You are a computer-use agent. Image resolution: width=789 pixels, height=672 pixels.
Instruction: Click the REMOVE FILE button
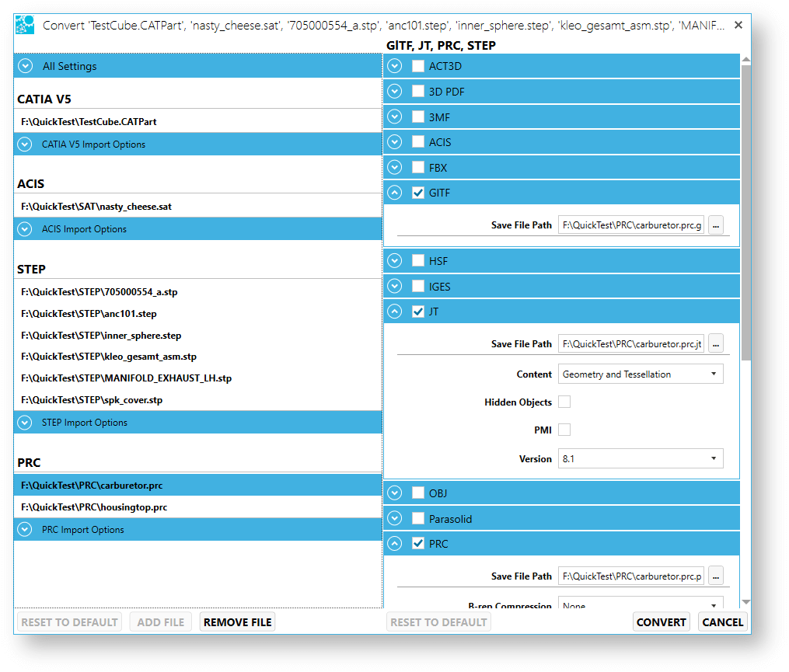[x=237, y=622]
